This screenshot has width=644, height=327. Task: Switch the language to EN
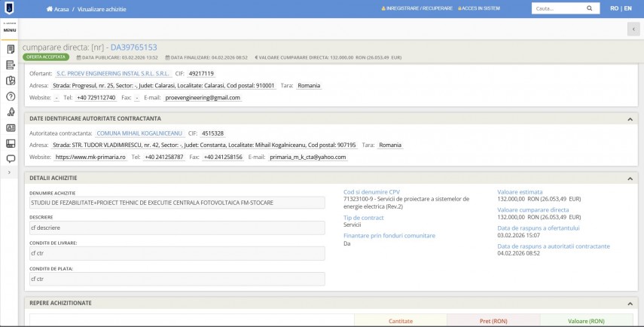tap(627, 8)
